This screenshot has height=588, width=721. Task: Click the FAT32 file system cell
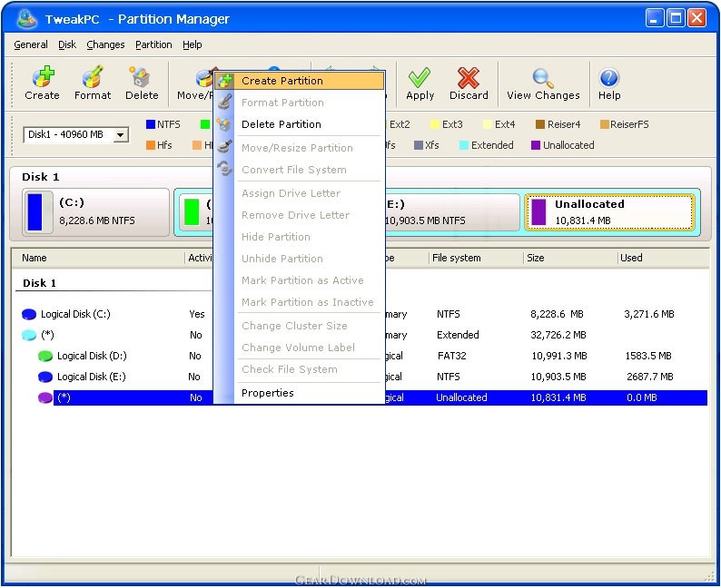click(x=451, y=356)
